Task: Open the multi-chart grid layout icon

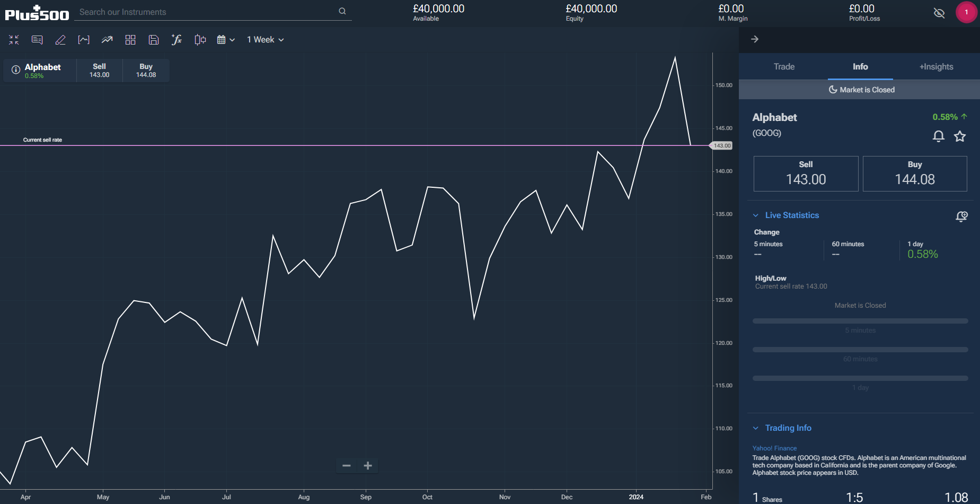Action: click(130, 40)
